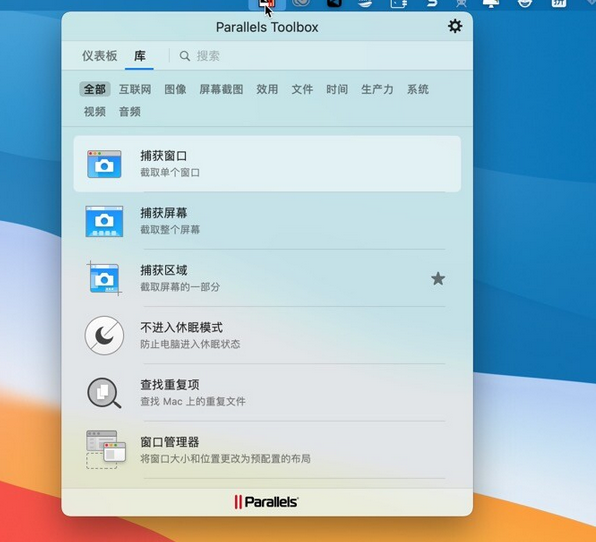Viewport: 596px width, 542px height.
Task: Toggle favorite star on 捕获区域 row
Action: pos(438,279)
